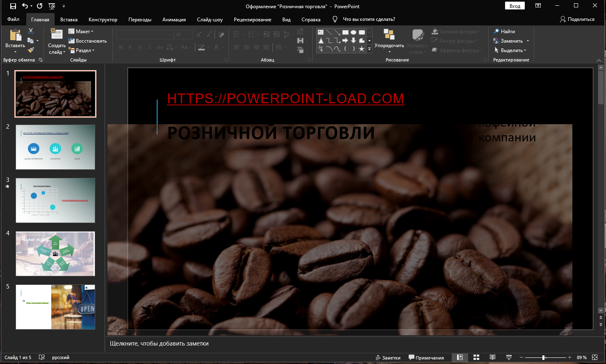The width and height of the screenshot is (606, 364).
Task: Open the Вставка ribbon tab
Action: (x=69, y=19)
